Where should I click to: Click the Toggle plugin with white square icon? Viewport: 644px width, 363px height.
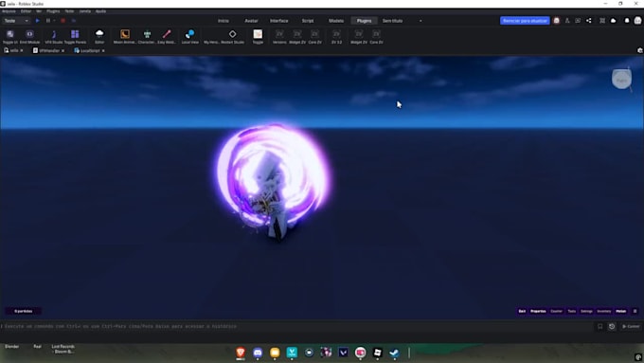258,36
